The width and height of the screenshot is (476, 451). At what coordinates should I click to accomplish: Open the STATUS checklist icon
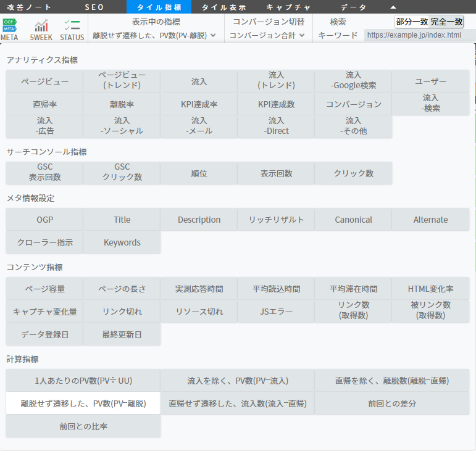coord(72,30)
